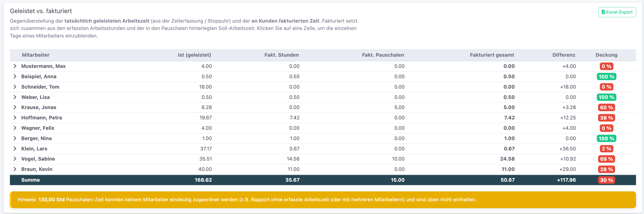Expand Braun, Kevin row chevron
The image size is (644, 214).
[x=15, y=169]
